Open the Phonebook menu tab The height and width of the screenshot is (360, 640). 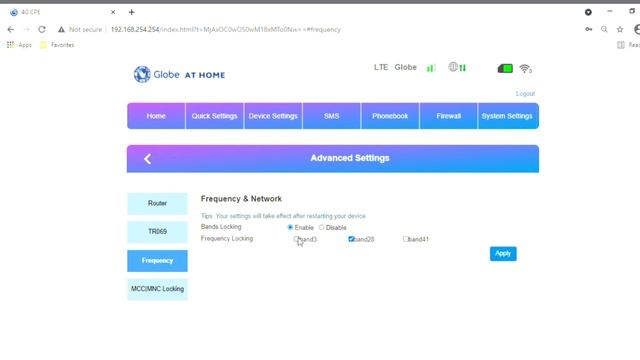(390, 116)
